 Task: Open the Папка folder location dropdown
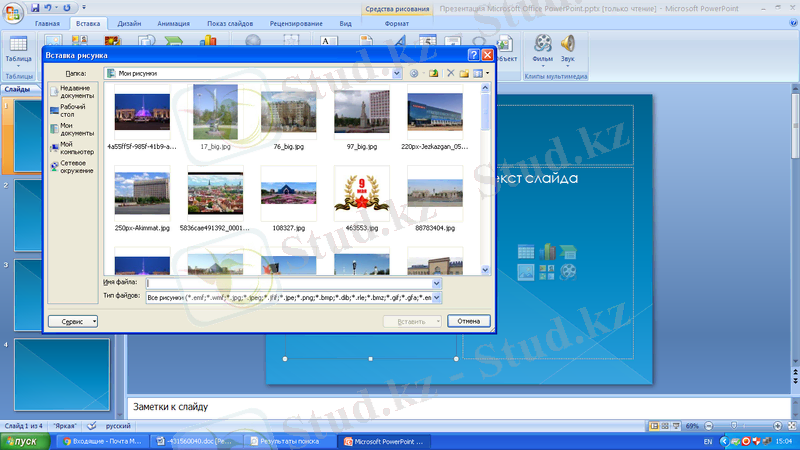pos(396,73)
